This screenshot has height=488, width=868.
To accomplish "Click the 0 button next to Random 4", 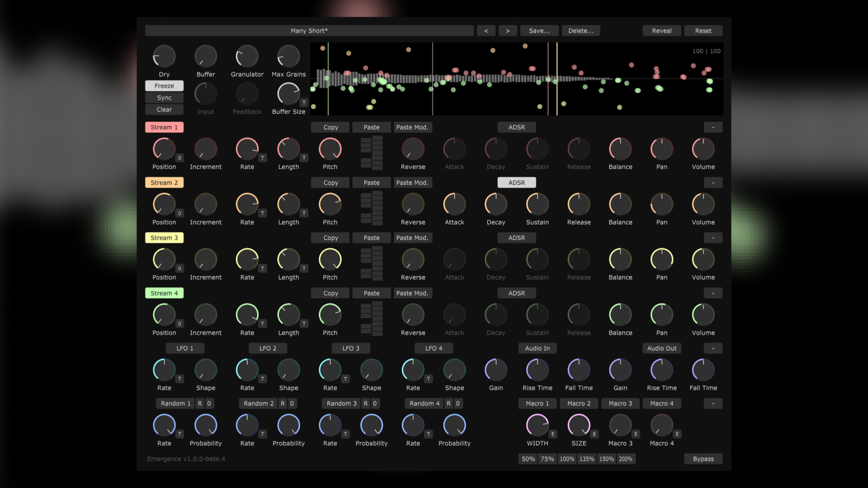I will (x=458, y=404).
